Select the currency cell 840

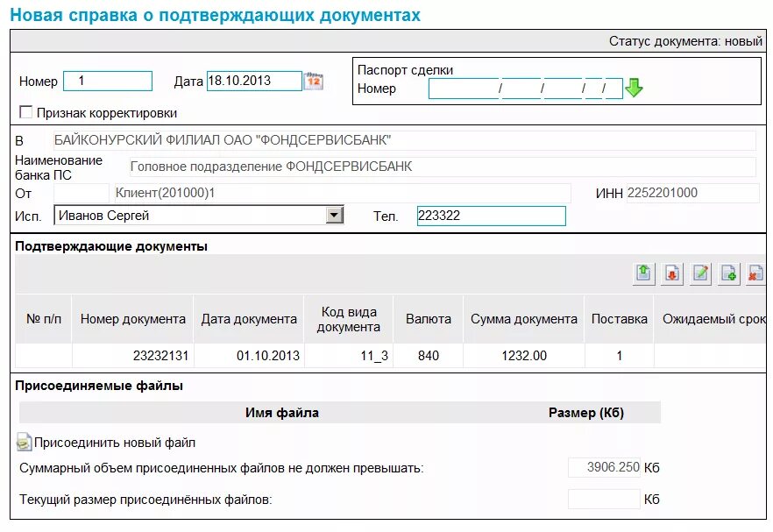coord(428,356)
